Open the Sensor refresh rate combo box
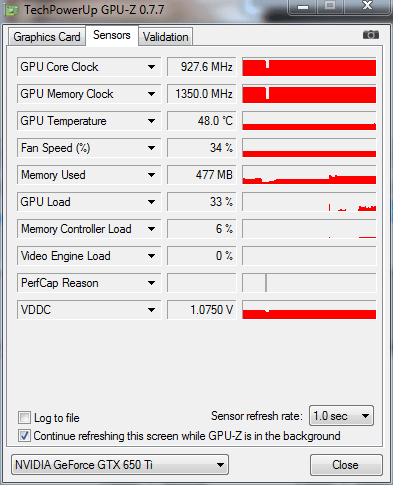 click(x=341, y=416)
